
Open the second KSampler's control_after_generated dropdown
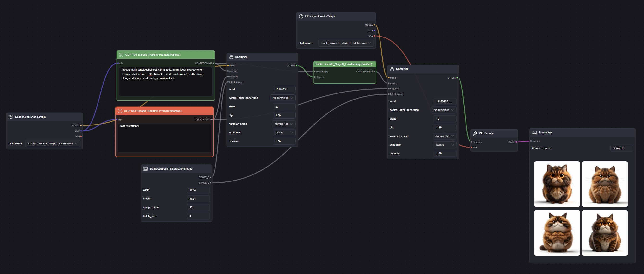(x=444, y=110)
